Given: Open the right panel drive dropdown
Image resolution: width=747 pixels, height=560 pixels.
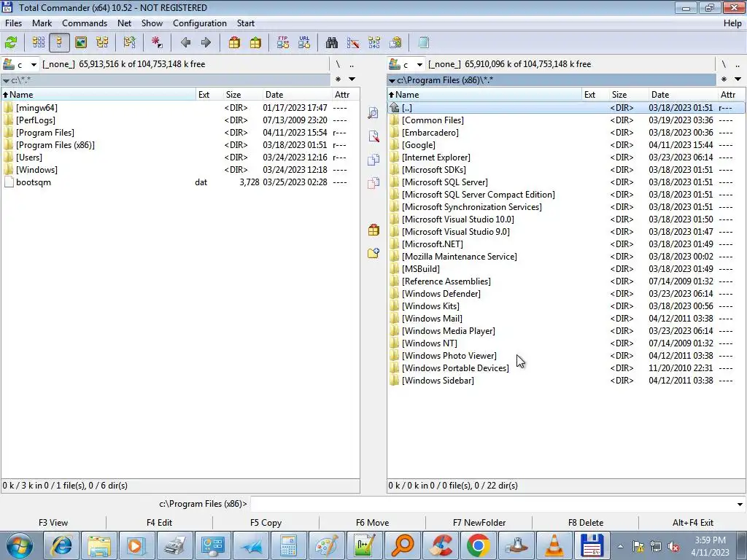Looking at the screenshot, I should 419,64.
